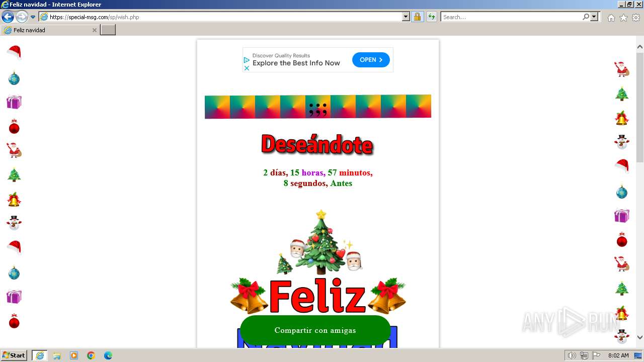The width and height of the screenshot is (644, 362).
Task: Click the Home icon
Action: tap(611, 18)
